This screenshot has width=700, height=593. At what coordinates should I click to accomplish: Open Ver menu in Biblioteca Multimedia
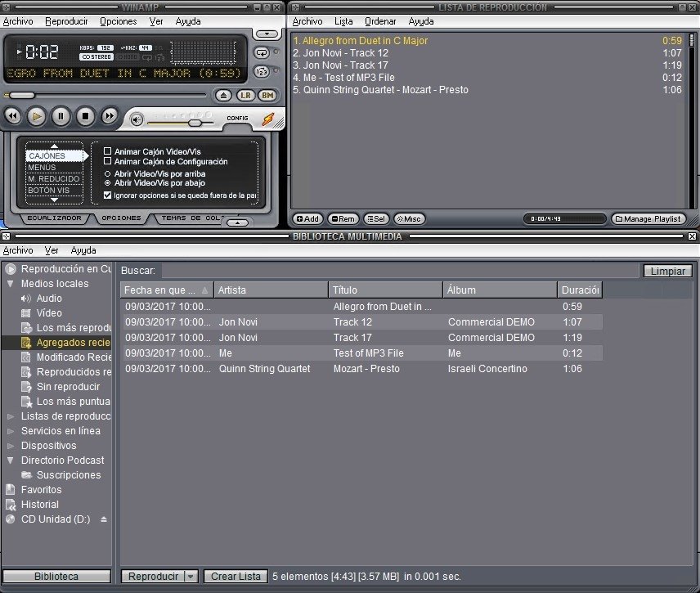pos(52,250)
